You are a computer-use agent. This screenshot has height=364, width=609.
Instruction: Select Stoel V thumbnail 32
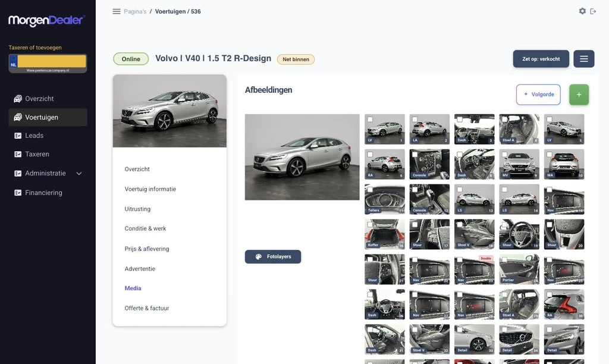point(429,339)
